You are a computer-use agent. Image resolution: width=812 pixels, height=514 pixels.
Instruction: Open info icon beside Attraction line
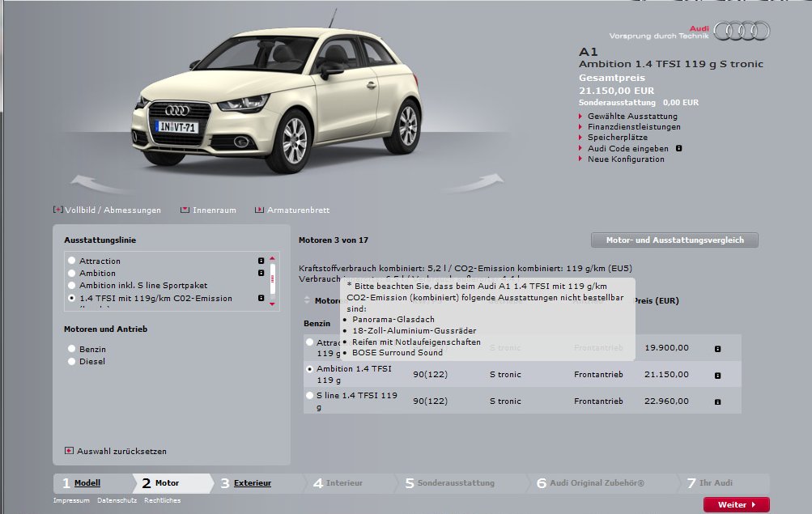click(x=261, y=261)
